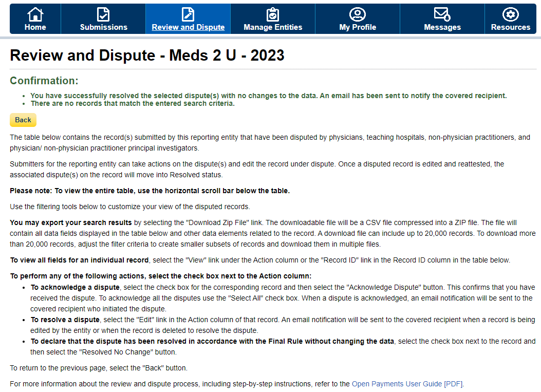
Task: Click the yellow Back button
Action: click(23, 120)
